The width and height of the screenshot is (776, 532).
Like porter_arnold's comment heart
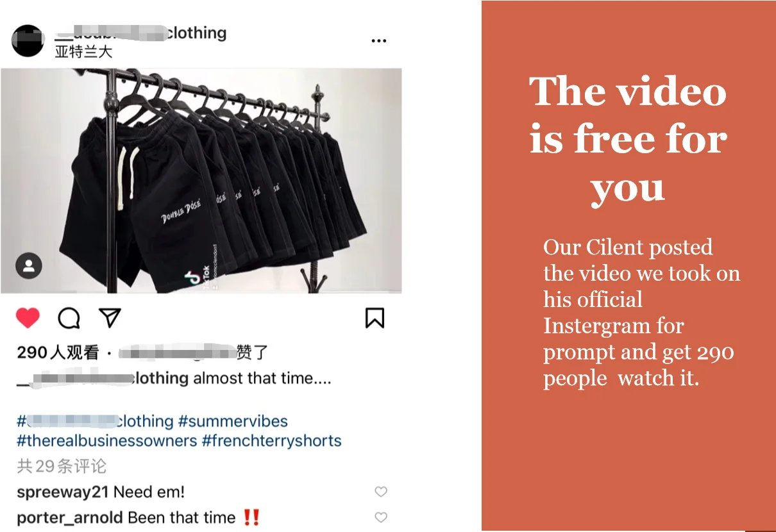(x=381, y=517)
